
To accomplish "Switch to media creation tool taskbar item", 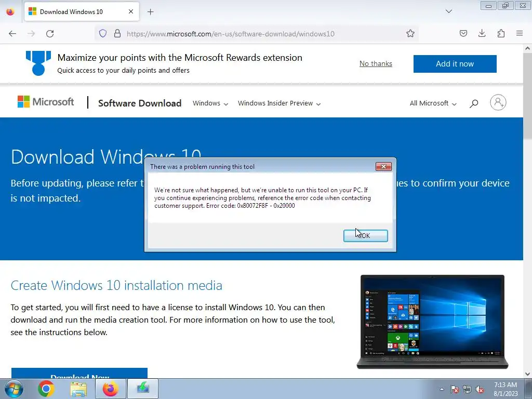I will 143,389.
